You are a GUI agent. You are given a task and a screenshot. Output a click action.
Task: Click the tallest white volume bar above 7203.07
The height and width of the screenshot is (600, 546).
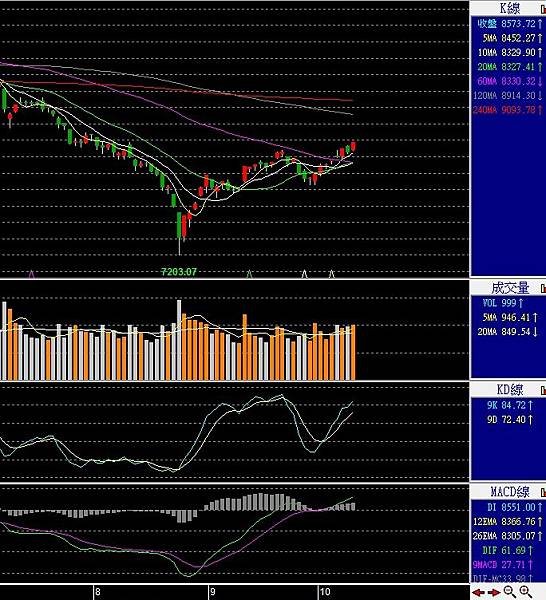(x=179, y=340)
